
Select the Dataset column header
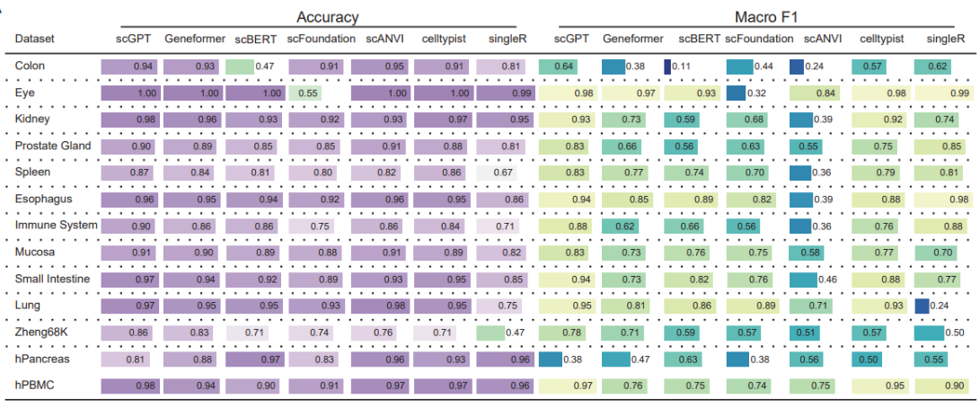coord(34,39)
